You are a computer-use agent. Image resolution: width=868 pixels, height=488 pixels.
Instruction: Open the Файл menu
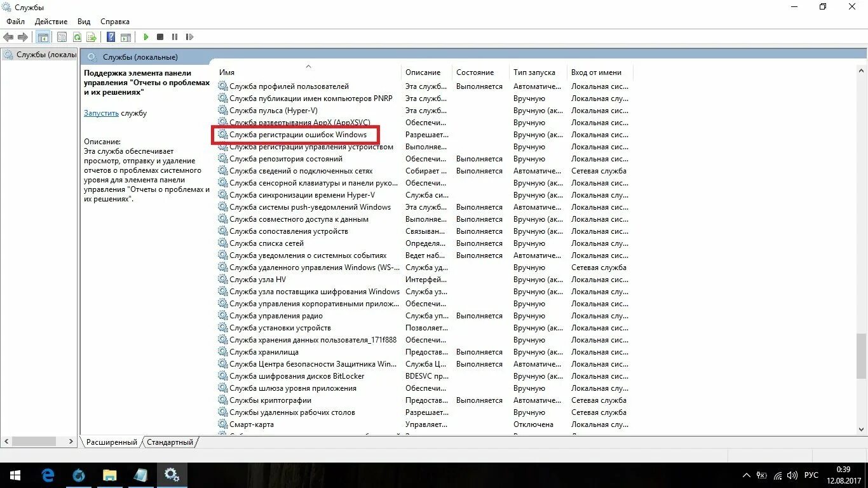coord(15,22)
